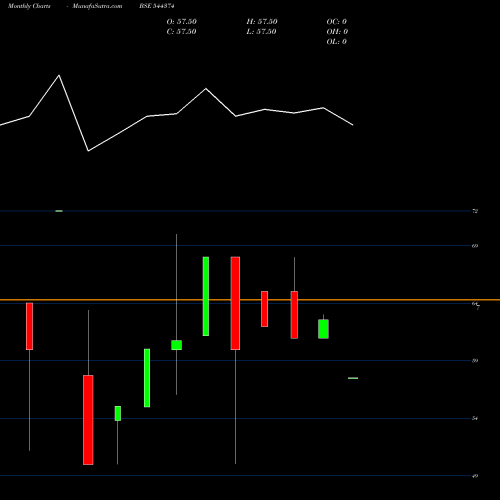Click the tall green candle topping near 68
This screenshot has width=500, height=500.
pos(206,296)
